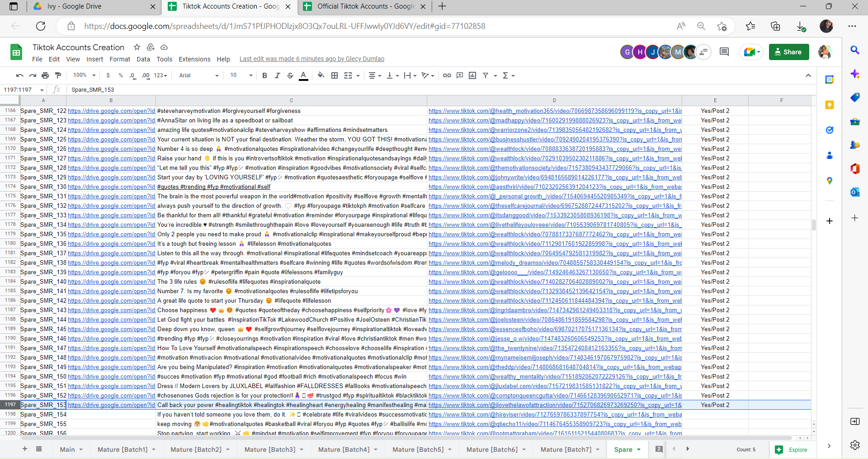Toggle italic formatting

pos(277,75)
